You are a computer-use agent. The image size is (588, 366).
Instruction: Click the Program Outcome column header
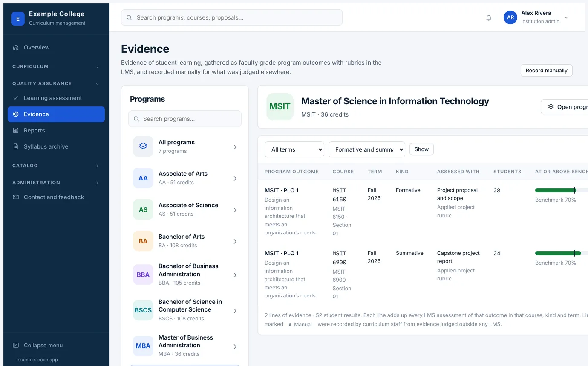[291, 172]
